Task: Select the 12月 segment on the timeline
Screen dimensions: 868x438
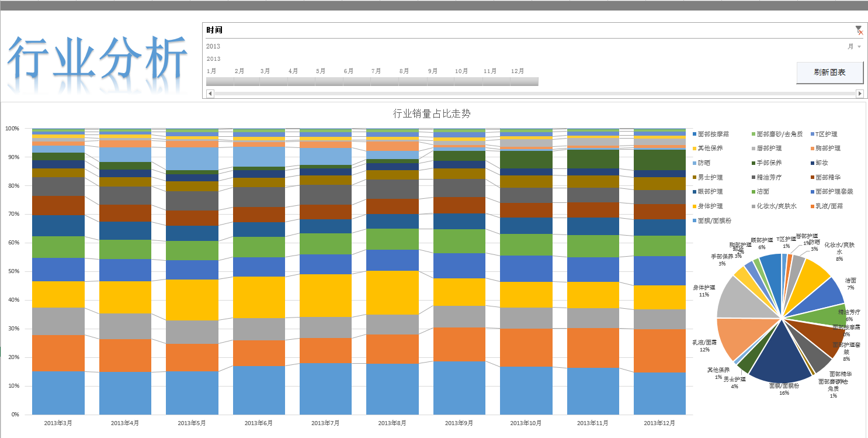Action: [x=525, y=81]
